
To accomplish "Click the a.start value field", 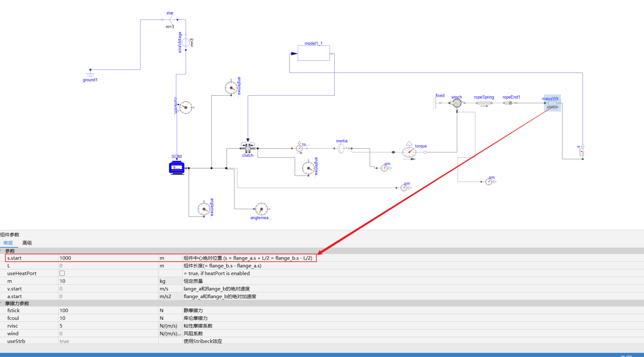I will (108, 296).
